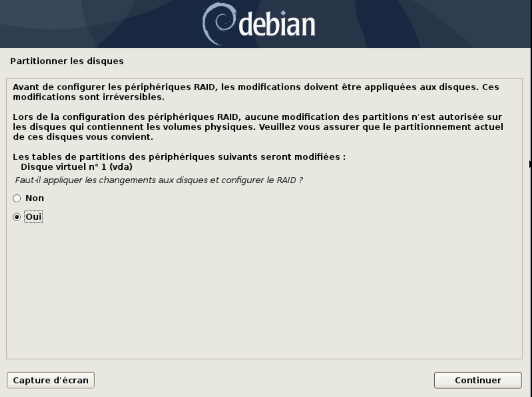Select the Non radio button circle
The width and height of the screenshot is (532, 397).
(x=17, y=198)
